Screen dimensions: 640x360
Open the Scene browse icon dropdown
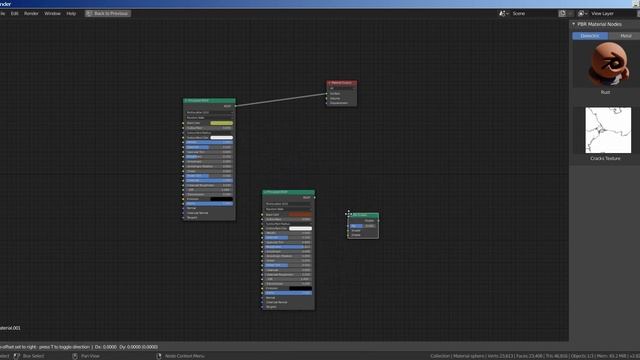tap(504, 13)
